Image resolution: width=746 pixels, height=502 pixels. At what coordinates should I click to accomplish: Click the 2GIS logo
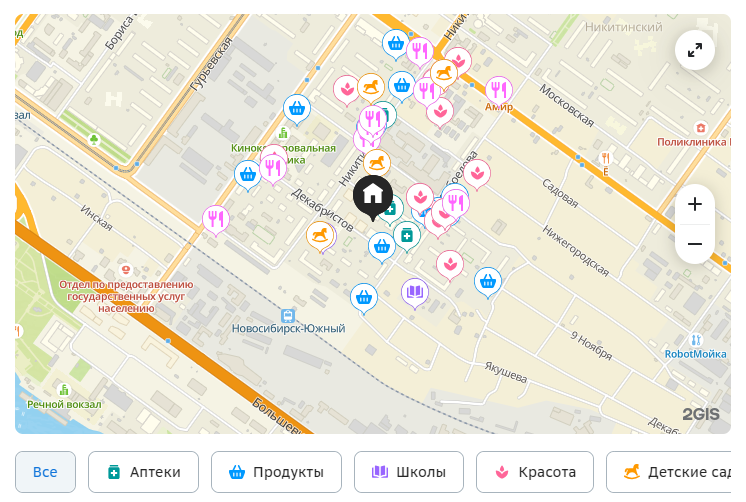pos(701,414)
